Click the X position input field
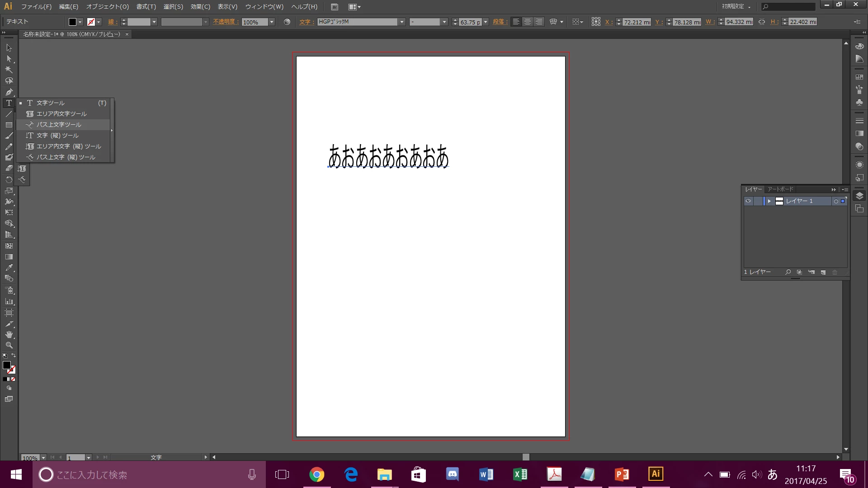The height and width of the screenshot is (488, 868). pyautogui.click(x=637, y=22)
